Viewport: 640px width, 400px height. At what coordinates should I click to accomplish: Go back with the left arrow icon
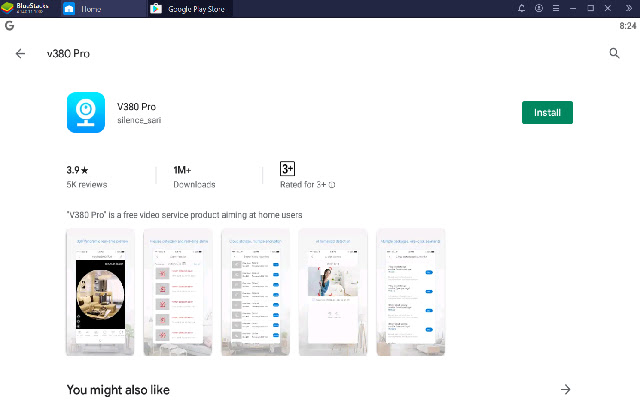click(x=20, y=53)
